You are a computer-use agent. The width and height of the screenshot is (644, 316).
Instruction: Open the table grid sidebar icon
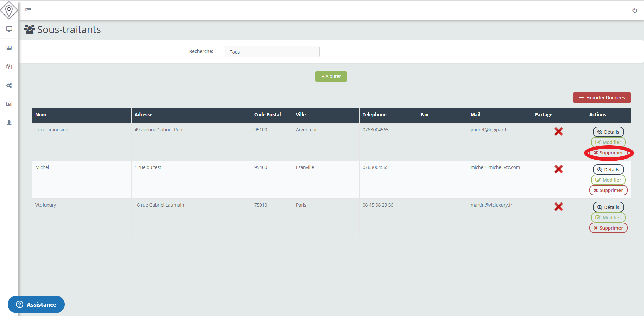click(x=9, y=48)
